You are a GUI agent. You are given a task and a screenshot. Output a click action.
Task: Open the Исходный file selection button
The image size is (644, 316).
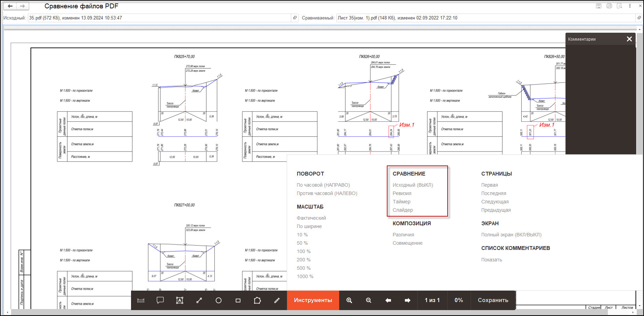pos(295,18)
